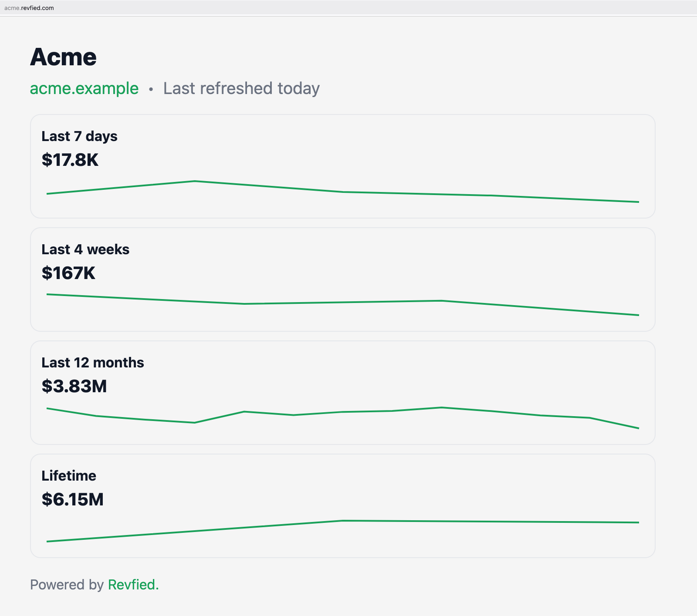
Task: Click the $167K revenue figure
Action: point(68,273)
